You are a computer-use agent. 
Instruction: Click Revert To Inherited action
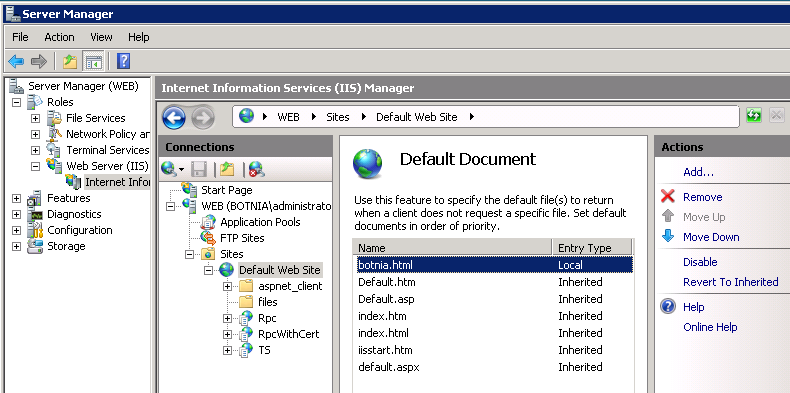731,282
